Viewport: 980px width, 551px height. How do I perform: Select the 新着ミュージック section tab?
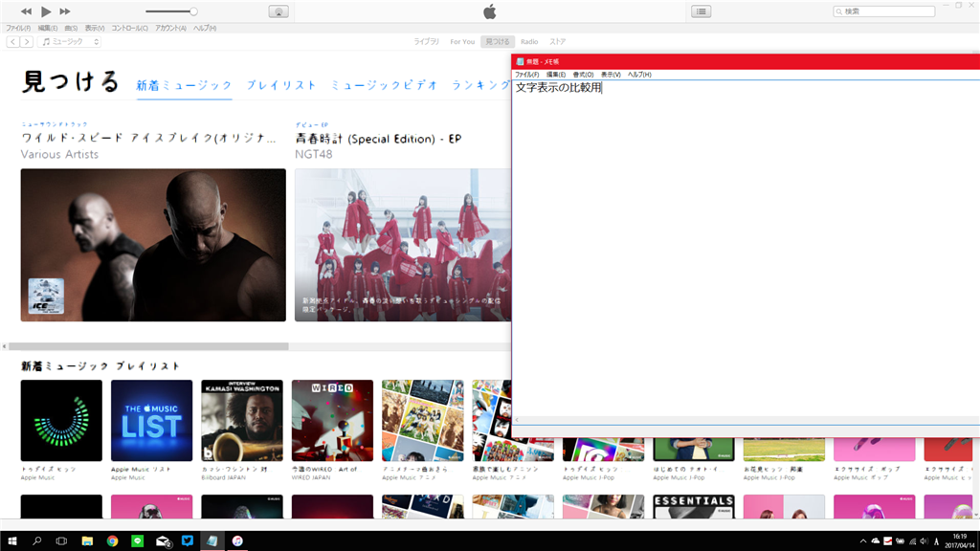[185, 85]
